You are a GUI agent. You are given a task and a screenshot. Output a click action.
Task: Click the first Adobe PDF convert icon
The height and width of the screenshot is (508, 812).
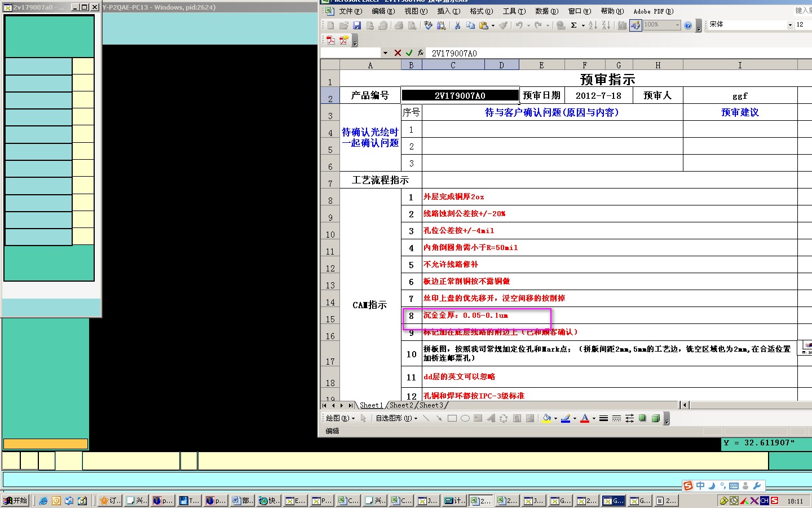tap(331, 40)
